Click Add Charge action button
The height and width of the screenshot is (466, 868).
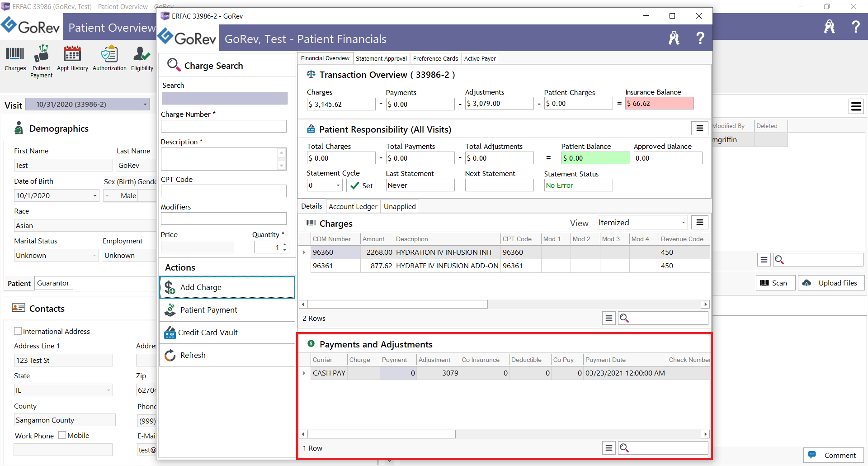227,287
